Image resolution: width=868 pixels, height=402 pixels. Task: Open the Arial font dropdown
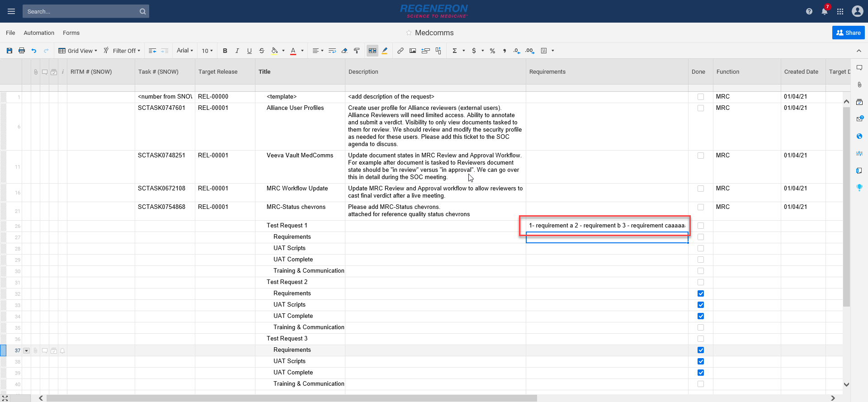pyautogui.click(x=185, y=51)
